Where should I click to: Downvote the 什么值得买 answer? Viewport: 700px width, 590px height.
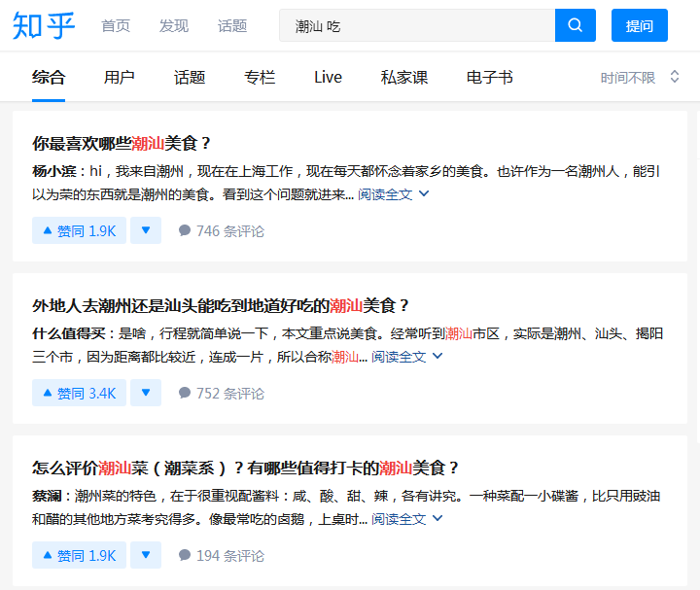click(146, 393)
